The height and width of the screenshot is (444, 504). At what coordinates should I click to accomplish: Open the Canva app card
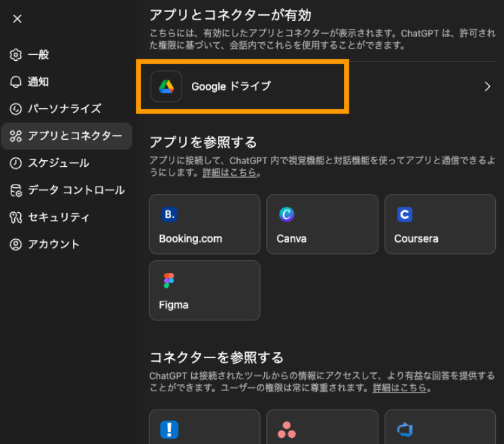coord(322,224)
